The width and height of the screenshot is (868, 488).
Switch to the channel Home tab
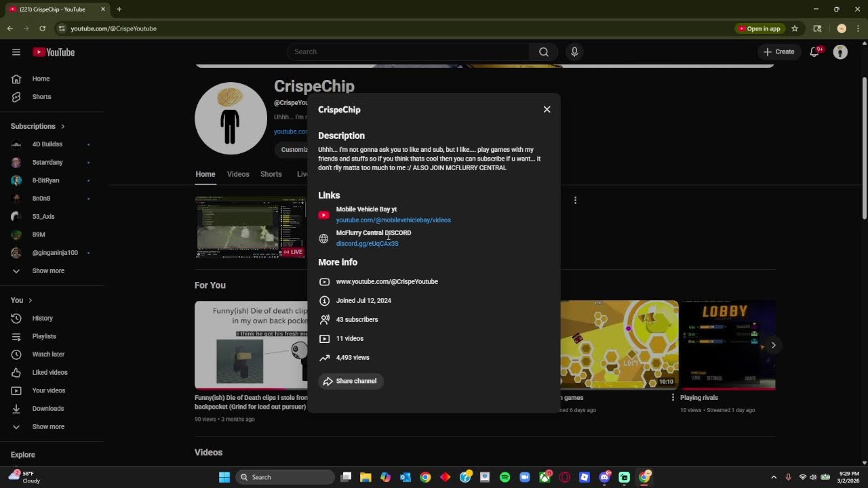pos(205,174)
